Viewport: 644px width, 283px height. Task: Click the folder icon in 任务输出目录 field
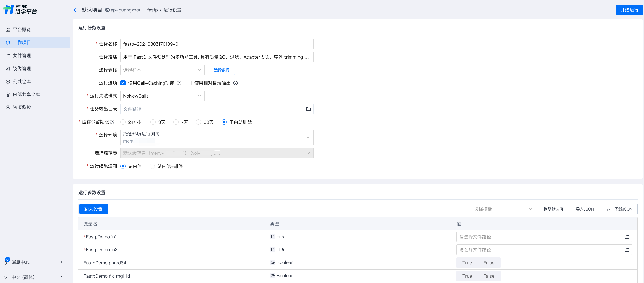308,109
